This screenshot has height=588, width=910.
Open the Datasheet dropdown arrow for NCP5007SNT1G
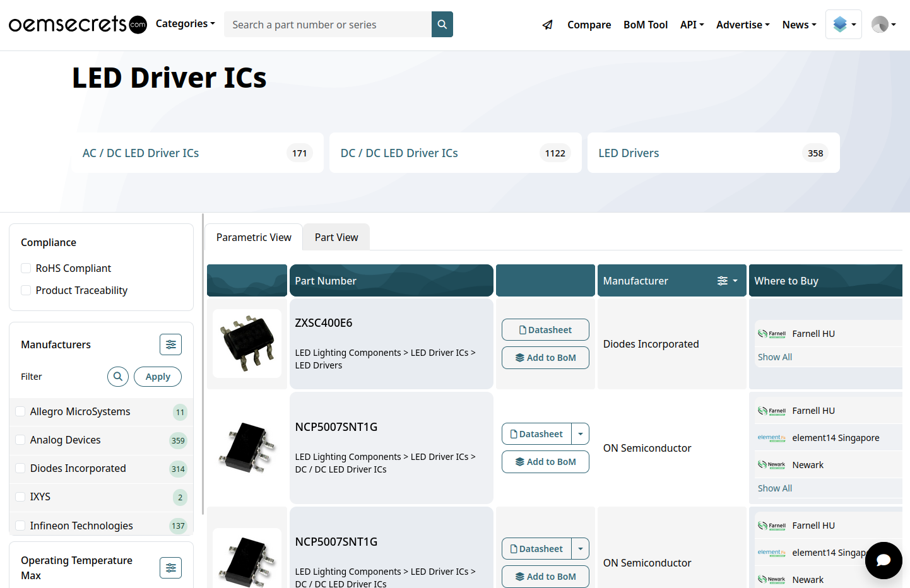click(580, 434)
